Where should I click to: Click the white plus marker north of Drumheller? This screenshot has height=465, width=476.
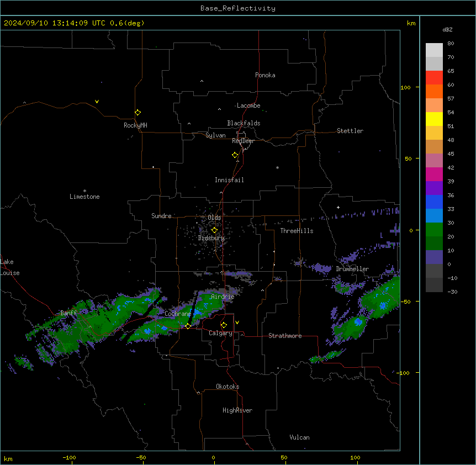pos(338,207)
